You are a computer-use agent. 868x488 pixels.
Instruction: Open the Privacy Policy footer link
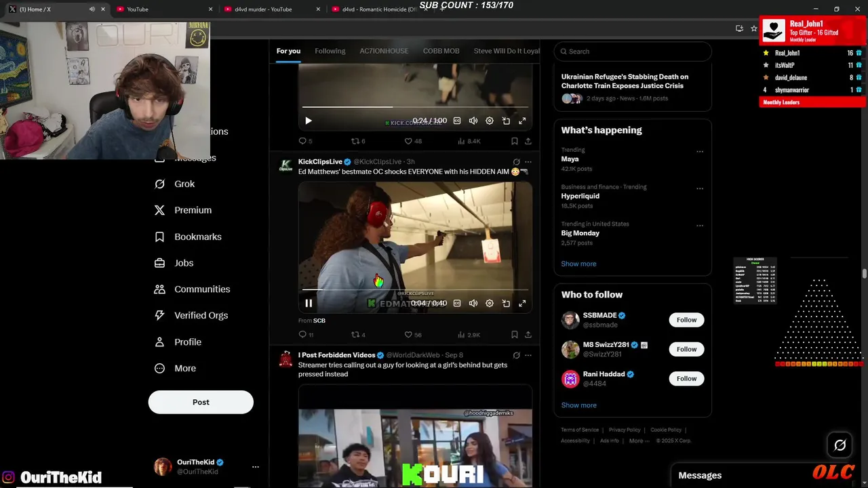pos(625,430)
